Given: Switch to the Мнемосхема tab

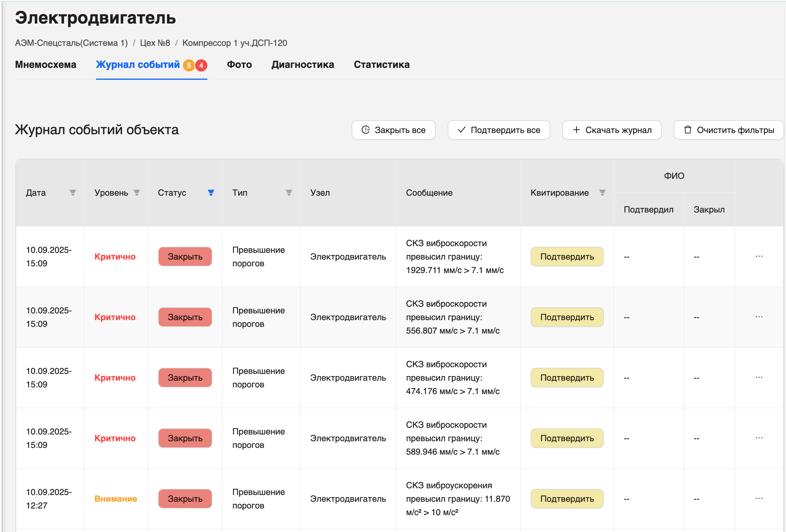Looking at the screenshot, I should tap(45, 65).
